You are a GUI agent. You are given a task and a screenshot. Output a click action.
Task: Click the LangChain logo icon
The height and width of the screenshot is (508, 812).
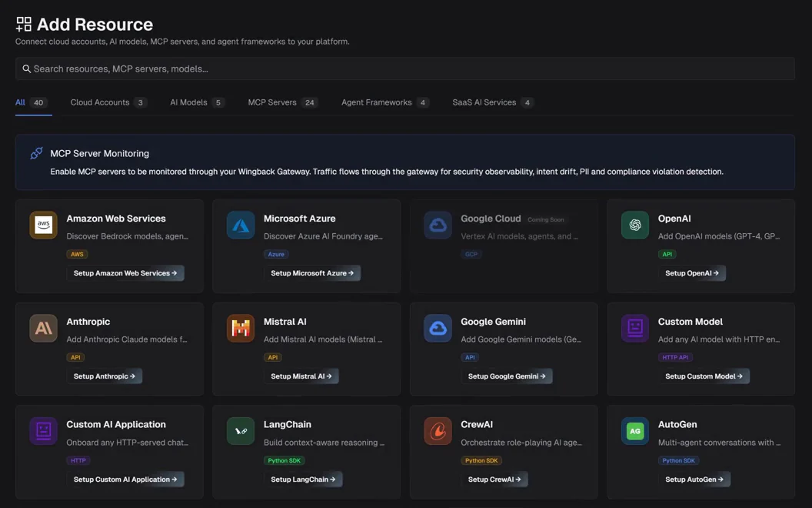241,431
